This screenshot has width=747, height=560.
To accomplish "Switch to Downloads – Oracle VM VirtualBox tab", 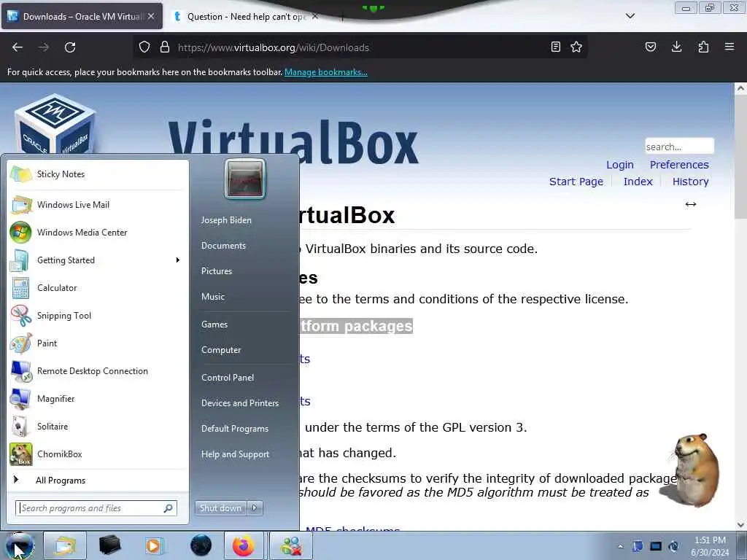I will point(81,17).
